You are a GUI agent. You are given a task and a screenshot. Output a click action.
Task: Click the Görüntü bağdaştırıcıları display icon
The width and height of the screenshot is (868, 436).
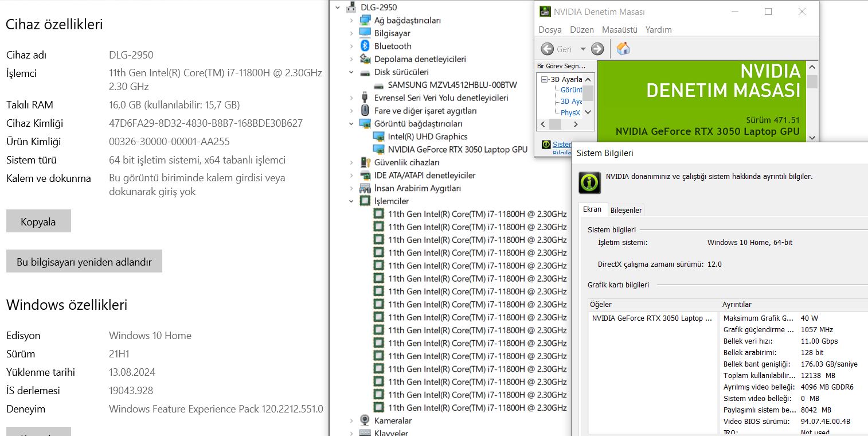click(x=365, y=123)
